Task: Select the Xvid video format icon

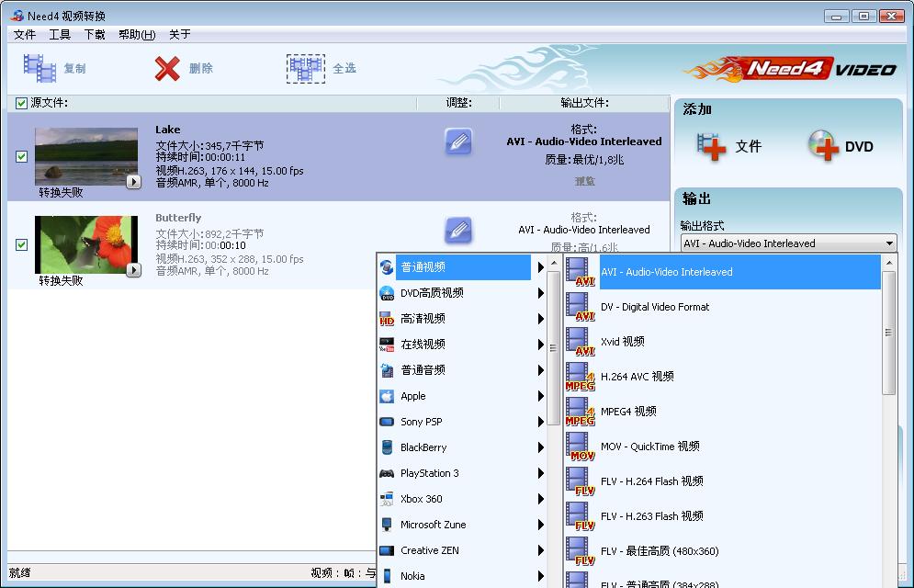Action: point(580,342)
